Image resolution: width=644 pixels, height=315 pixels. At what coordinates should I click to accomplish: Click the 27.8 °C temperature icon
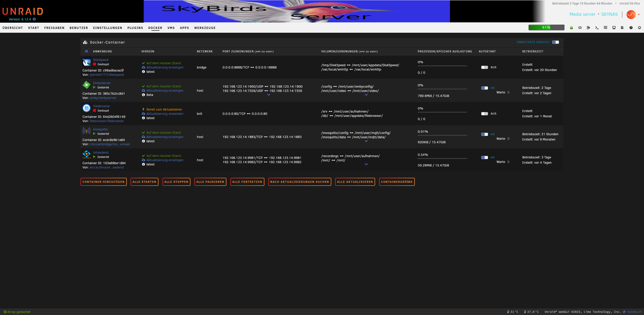click(525, 312)
